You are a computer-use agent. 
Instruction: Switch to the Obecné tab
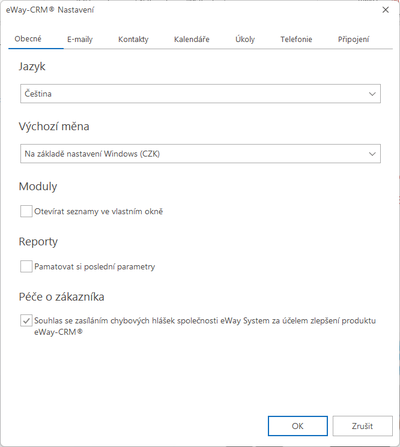coord(28,39)
